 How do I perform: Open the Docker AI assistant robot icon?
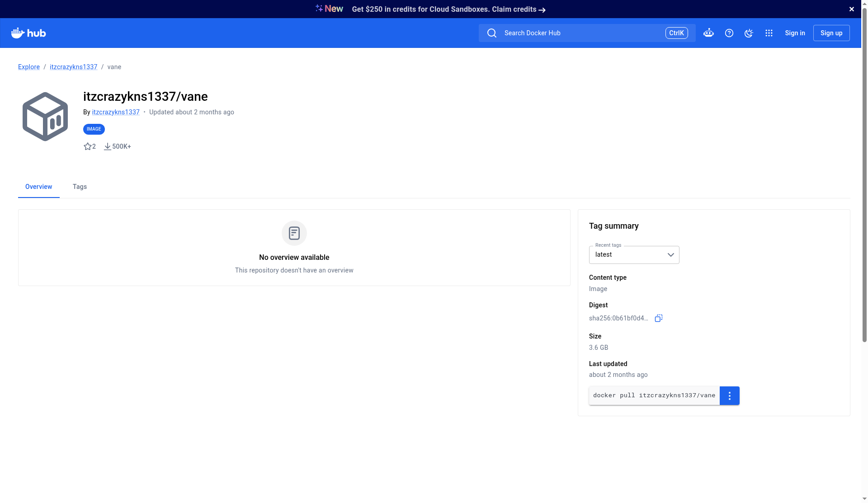[x=708, y=33]
